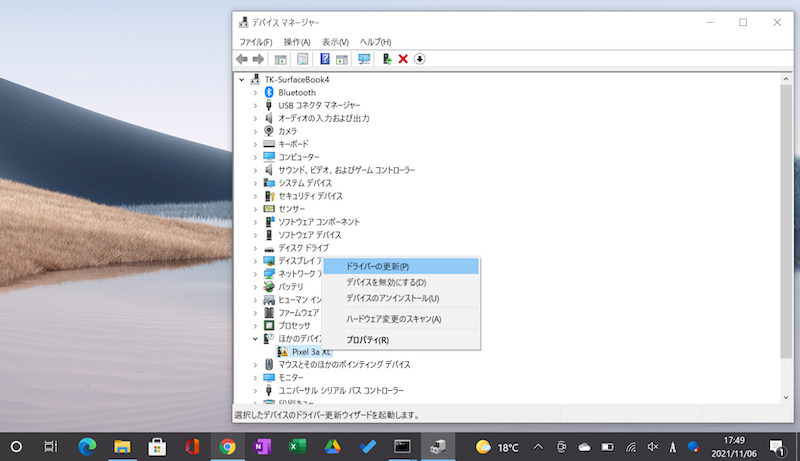The width and height of the screenshot is (800, 461).
Task: Open Google Chrome from the taskbar
Action: pos(228,446)
